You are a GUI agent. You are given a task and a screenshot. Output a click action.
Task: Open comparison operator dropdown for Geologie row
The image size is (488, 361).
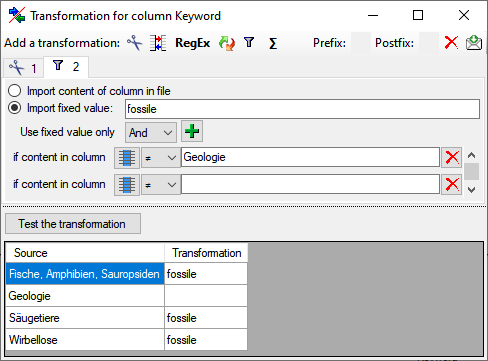160,158
